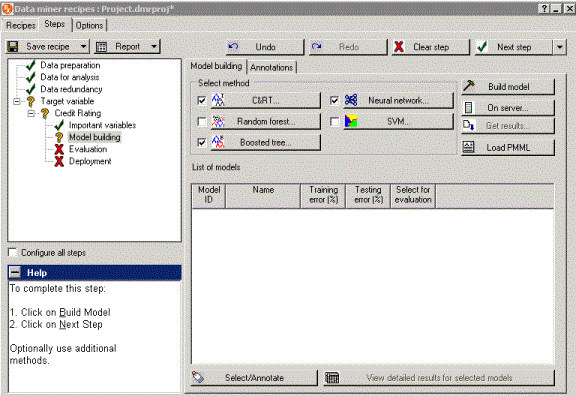Open the Next step dropdown arrow
The width and height of the screenshot is (576, 396).
pos(559,47)
